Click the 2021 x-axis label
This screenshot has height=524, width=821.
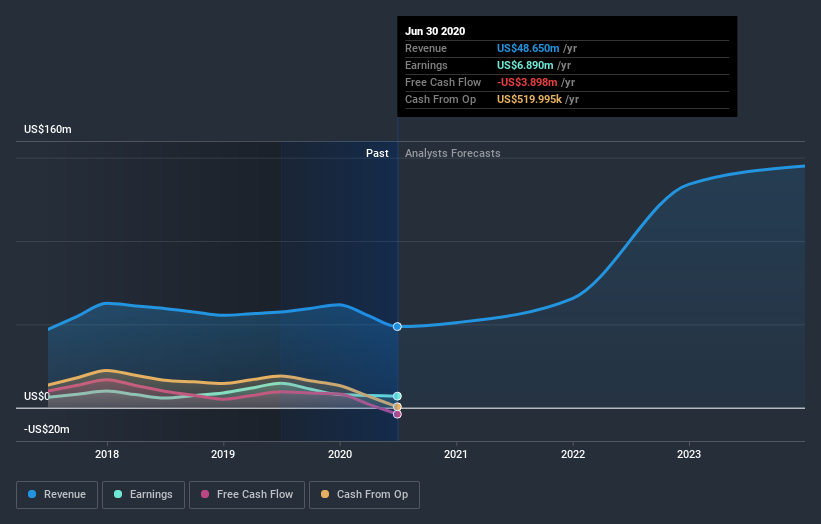coord(456,454)
